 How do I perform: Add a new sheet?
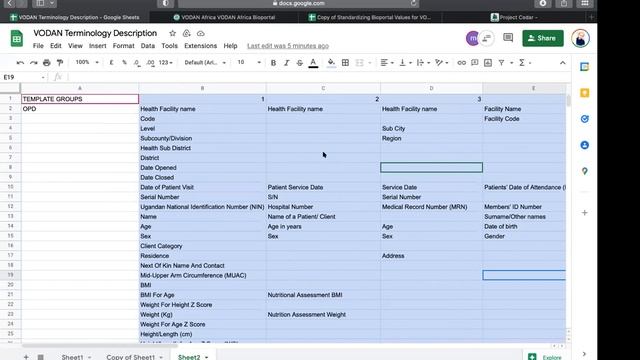tap(26, 357)
